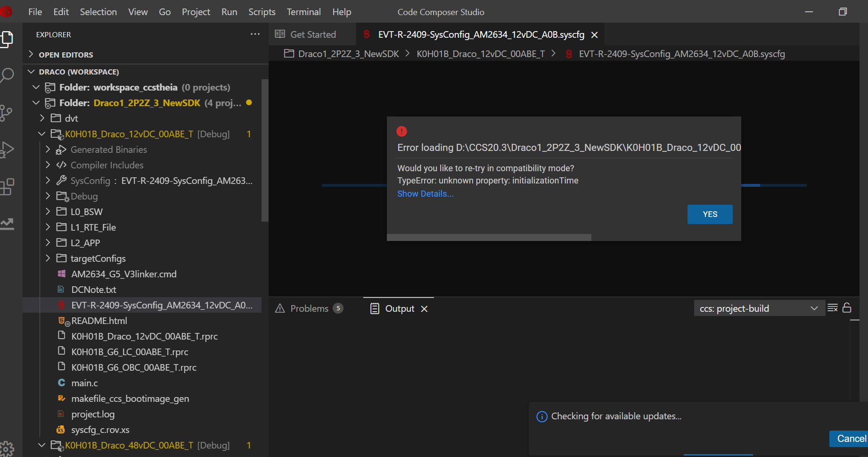Open the ccs: project-build output dropdown
The image size is (868, 457).
tap(759, 308)
